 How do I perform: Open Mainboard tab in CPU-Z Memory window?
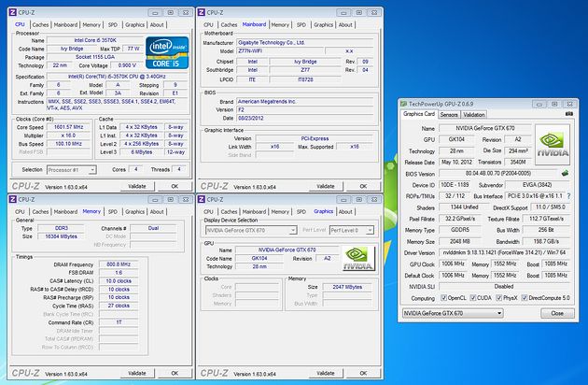point(65,212)
